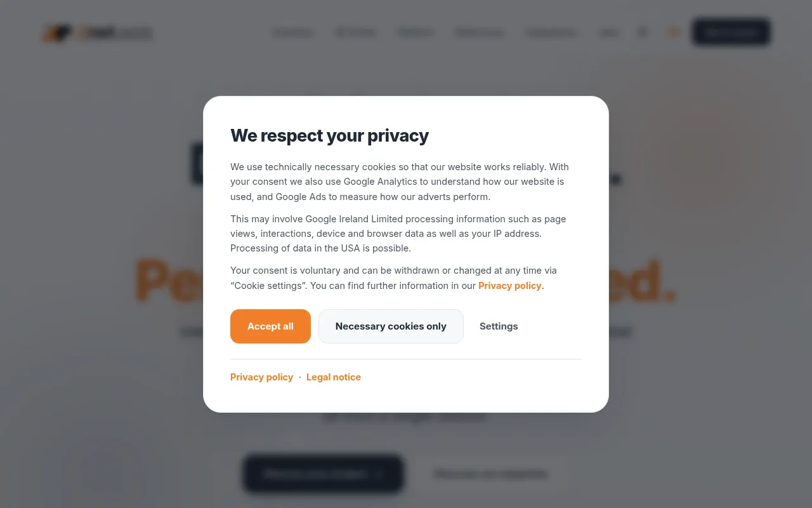812x508 pixels.
Task: Select the second blurred header menu item
Action: tap(356, 32)
